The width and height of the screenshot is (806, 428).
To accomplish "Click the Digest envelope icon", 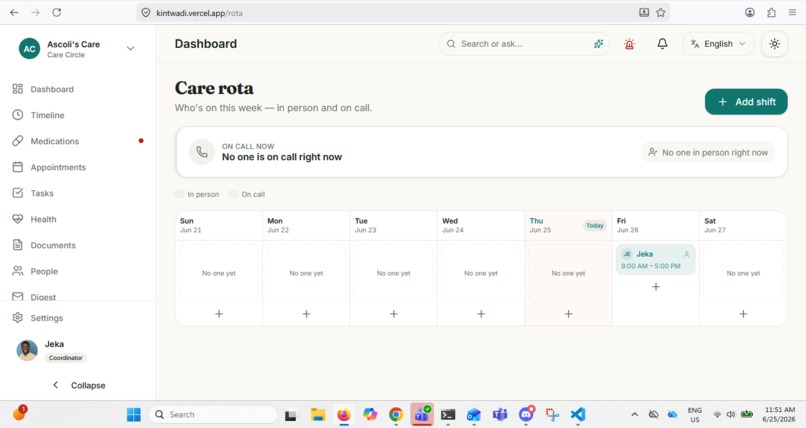I will [17, 296].
